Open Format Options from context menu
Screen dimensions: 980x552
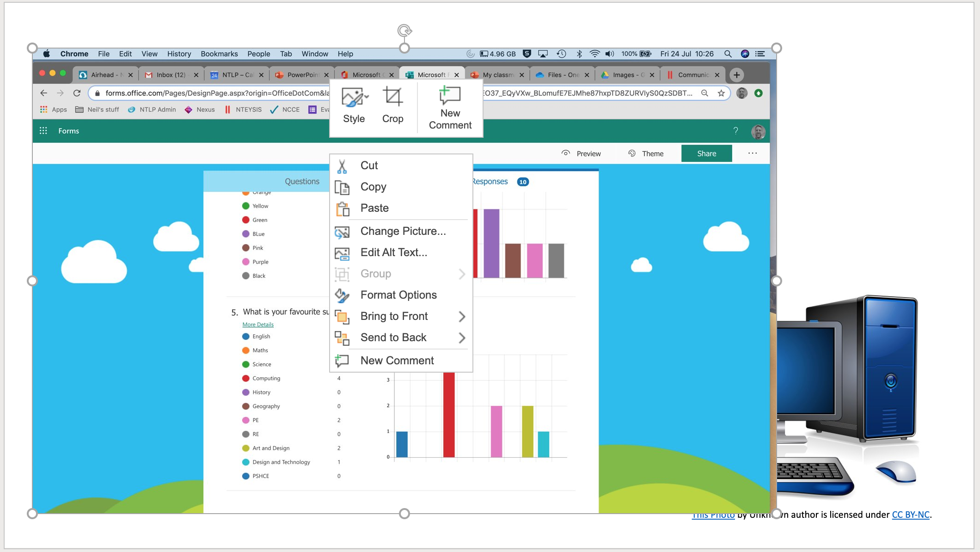[x=401, y=295]
